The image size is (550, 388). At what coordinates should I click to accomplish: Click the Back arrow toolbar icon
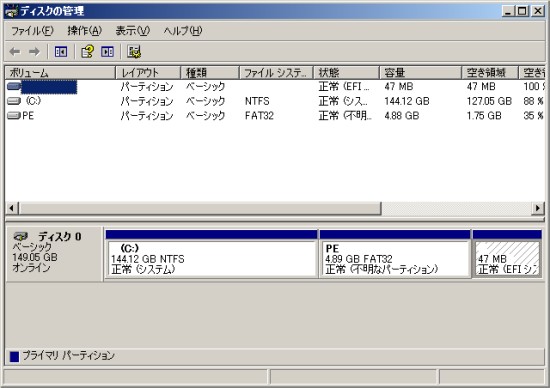point(15,52)
